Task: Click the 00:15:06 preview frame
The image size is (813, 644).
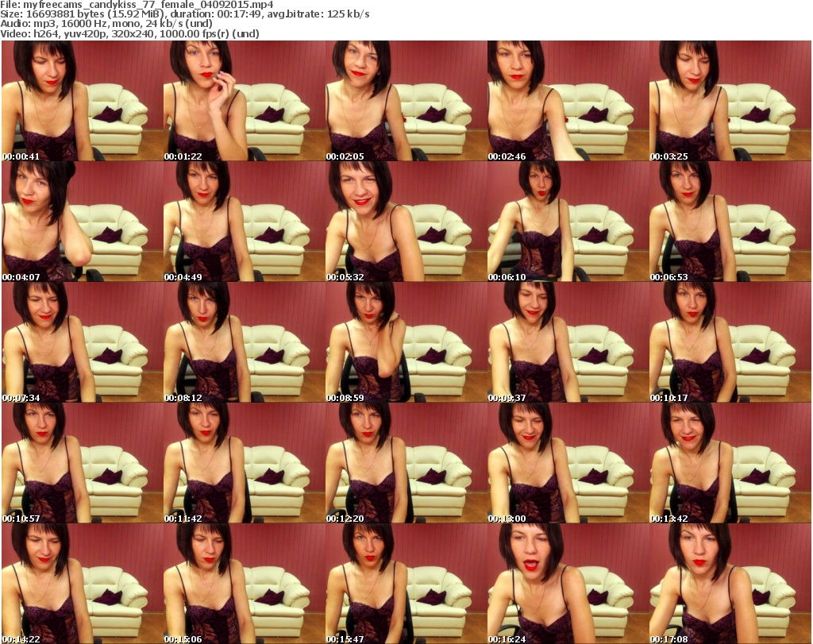Action: [x=244, y=584]
